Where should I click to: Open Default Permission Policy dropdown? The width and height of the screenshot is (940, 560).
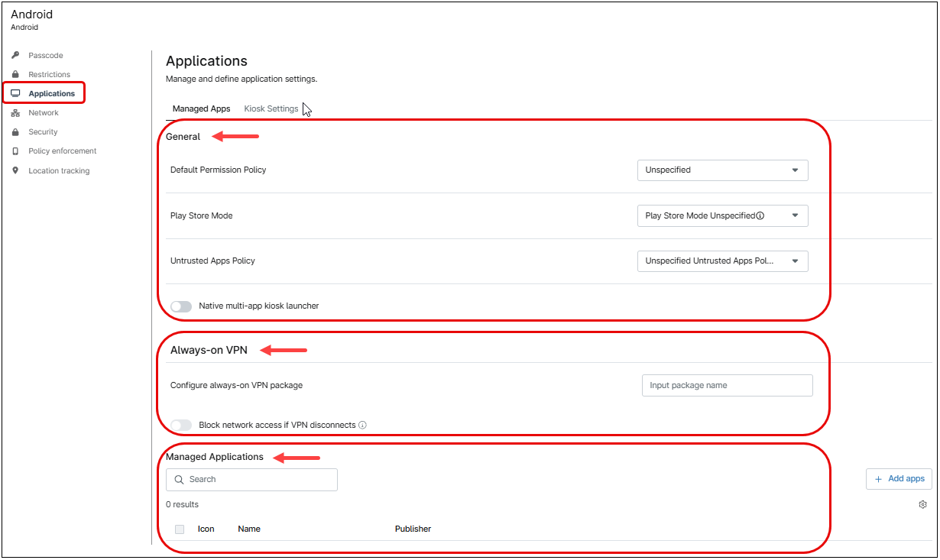[722, 170]
